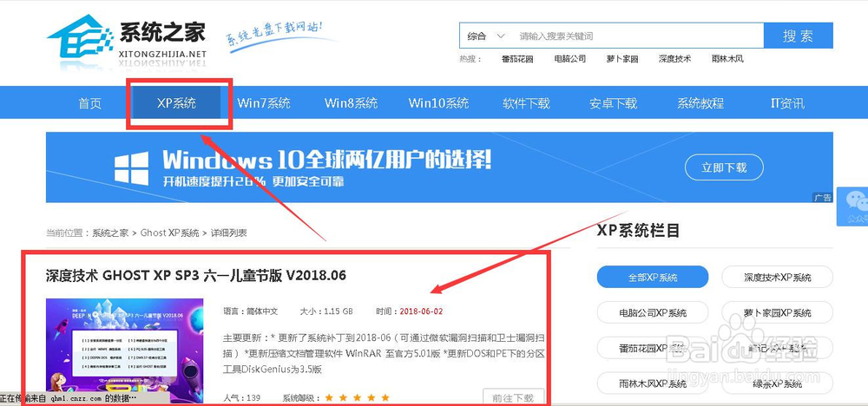Click the date 2018-06-02

coord(421,311)
